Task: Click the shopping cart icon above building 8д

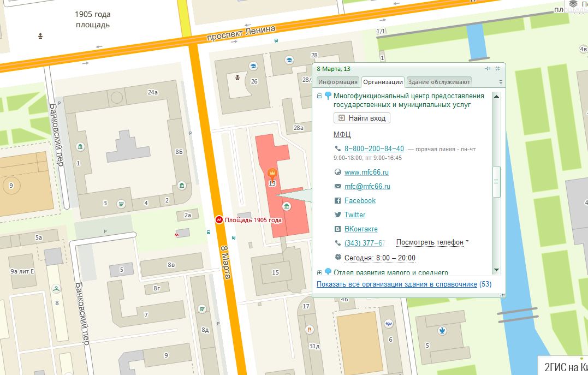Action: tap(202, 309)
